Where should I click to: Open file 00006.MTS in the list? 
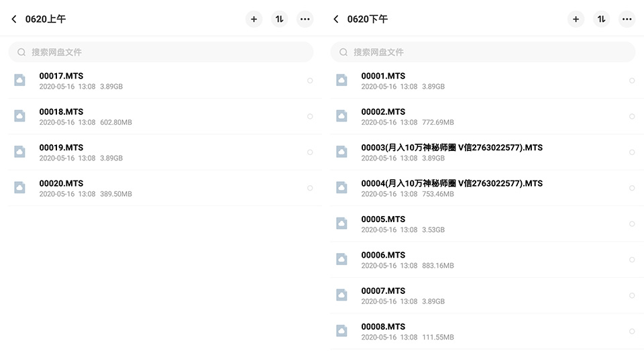tap(487, 259)
